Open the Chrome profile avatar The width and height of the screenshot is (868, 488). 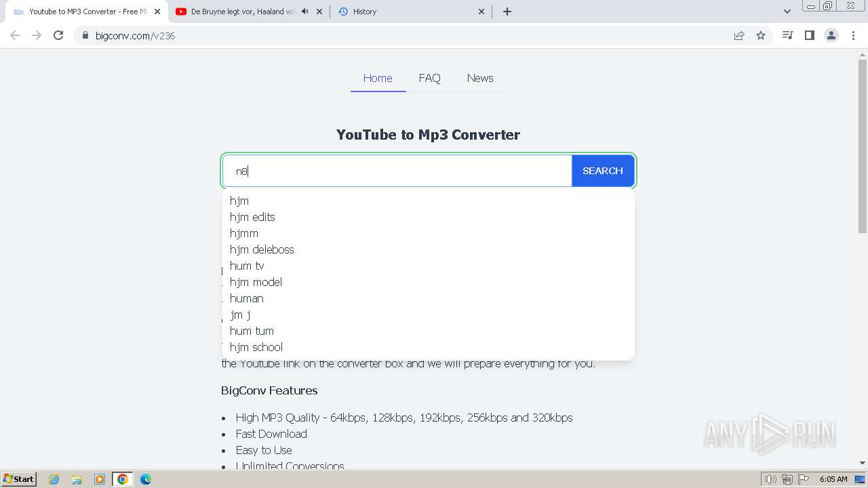click(831, 35)
